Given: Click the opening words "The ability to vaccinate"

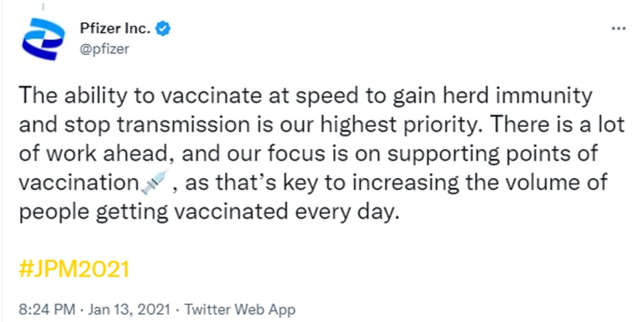Looking at the screenshot, I should pos(143,97).
